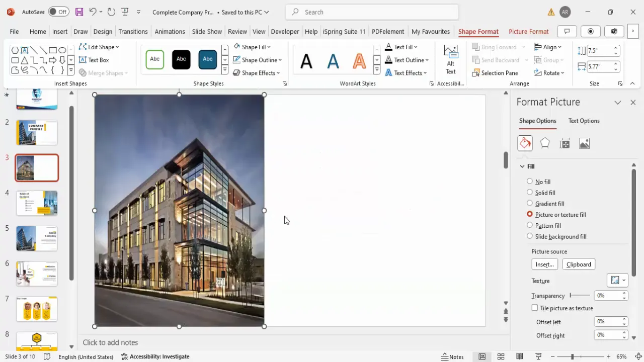Screen dimensions: 644x362
Task: Select the Solid fill option
Action: (x=541, y=193)
